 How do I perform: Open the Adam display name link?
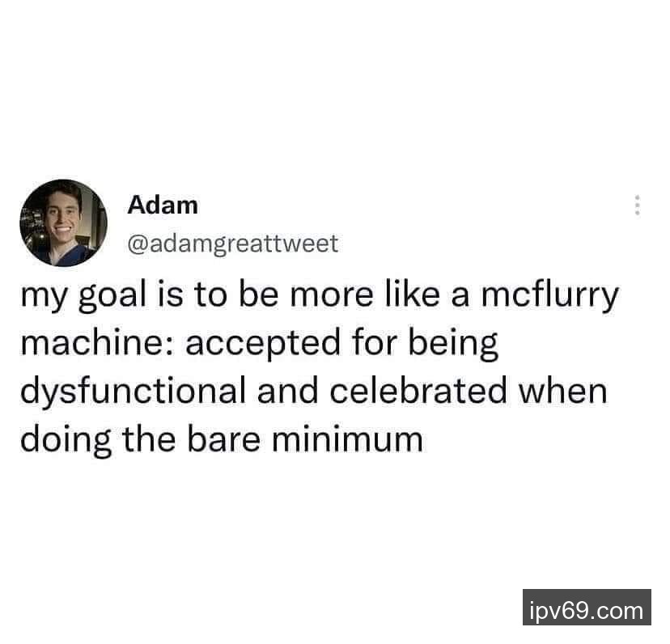point(163,205)
